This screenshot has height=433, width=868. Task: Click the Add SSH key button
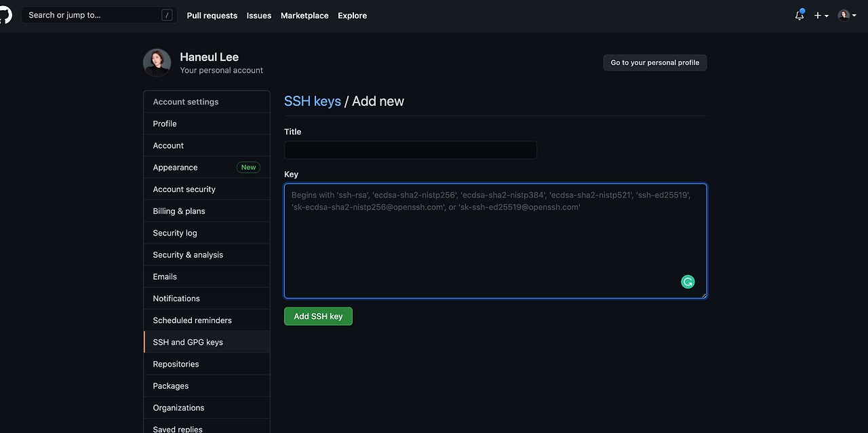318,316
